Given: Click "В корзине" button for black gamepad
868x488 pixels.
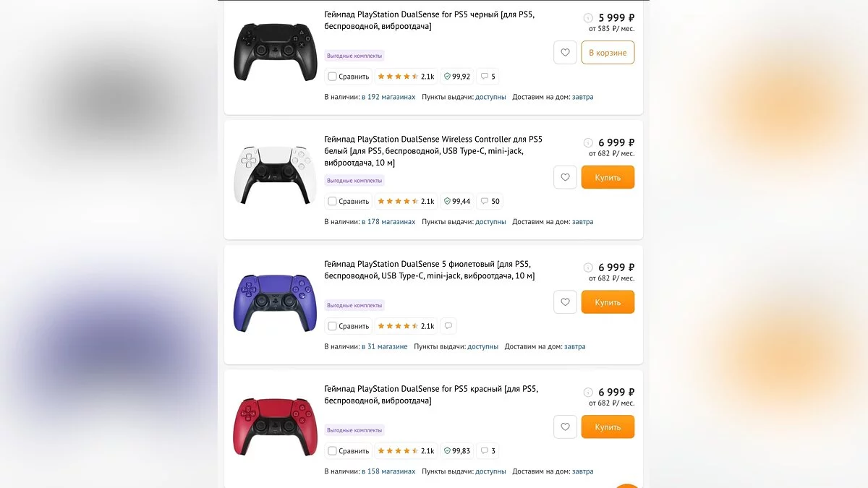Looking at the screenshot, I should click(608, 53).
